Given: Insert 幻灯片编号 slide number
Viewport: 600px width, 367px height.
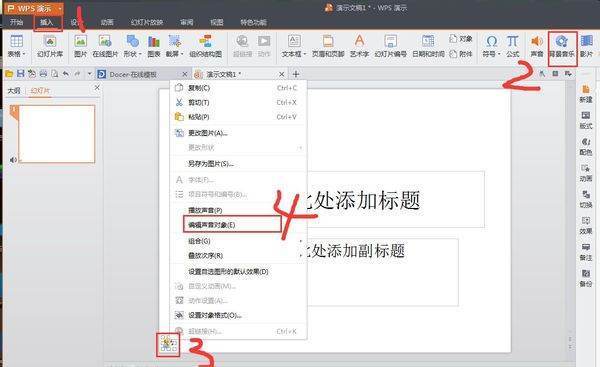Looking at the screenshot, I should tap(390, 46).
